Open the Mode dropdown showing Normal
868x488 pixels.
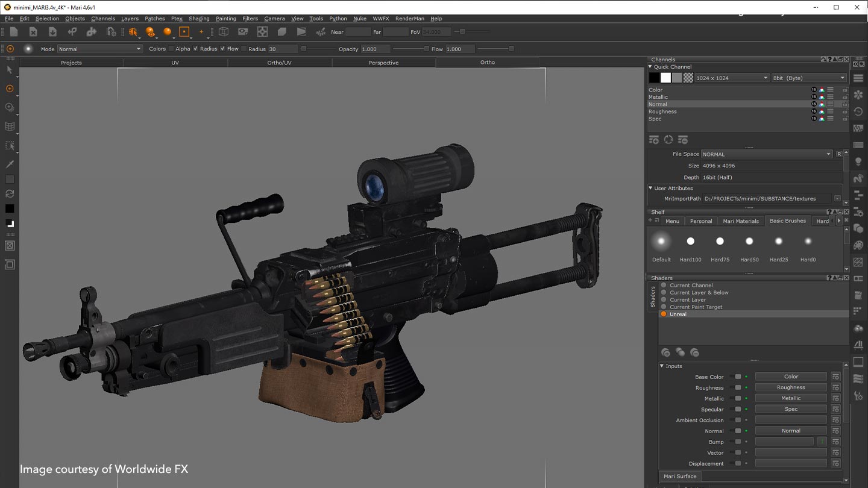coord(99,49)
